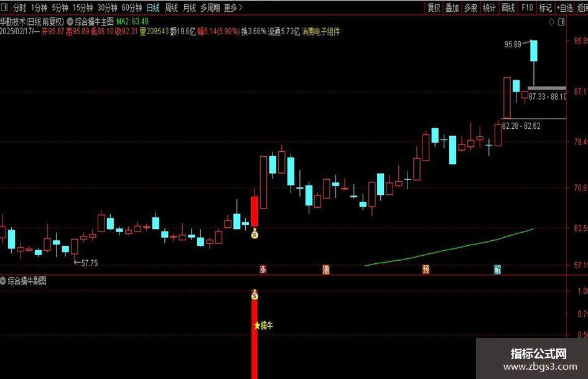Viewport: 588px width, 379px height.
Task: Click the 87.33 - 88.10 gap label
Action: pos(548,97)
